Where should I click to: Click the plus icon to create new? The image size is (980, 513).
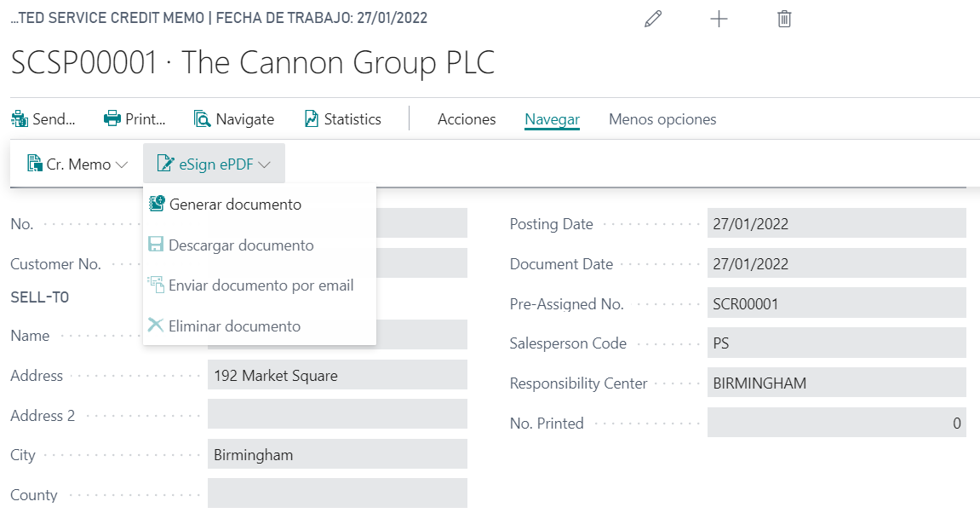pos(719,19)
